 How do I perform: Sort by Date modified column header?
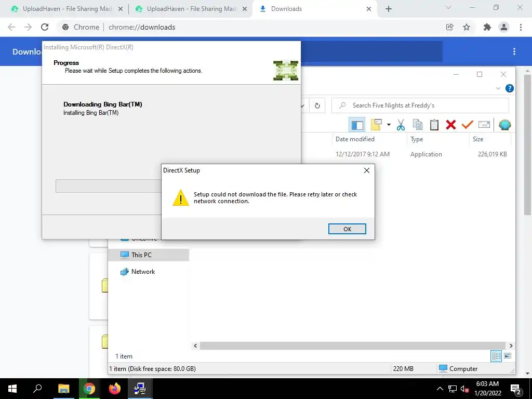point(355,139)
